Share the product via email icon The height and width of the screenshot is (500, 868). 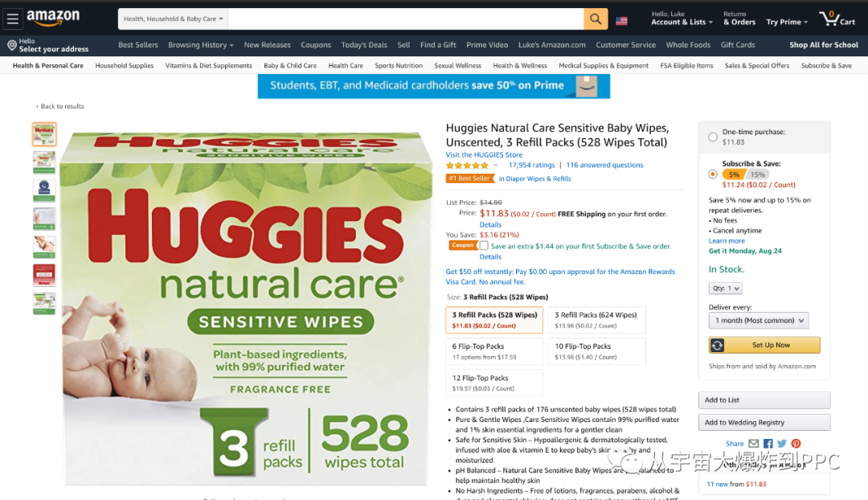[x=753, y=444]
